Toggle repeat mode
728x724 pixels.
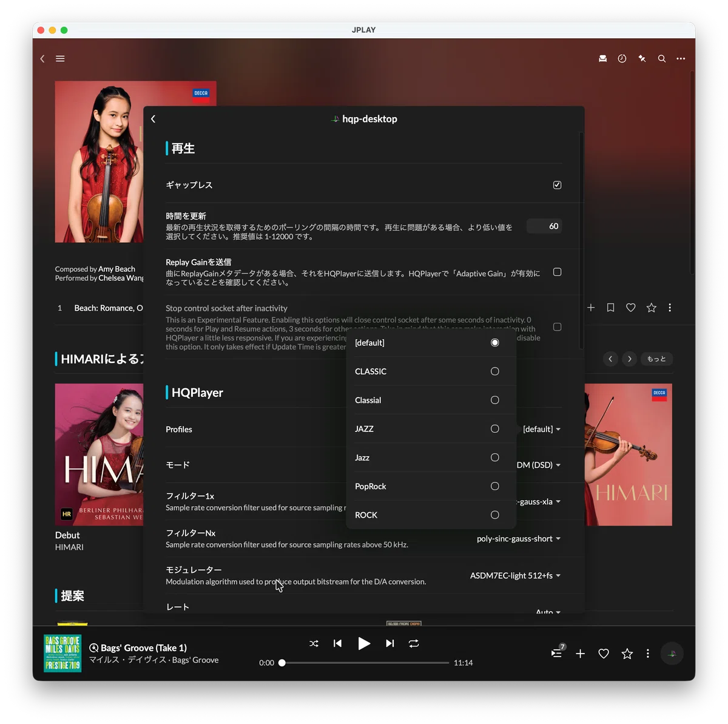click(x=414, y=643)
